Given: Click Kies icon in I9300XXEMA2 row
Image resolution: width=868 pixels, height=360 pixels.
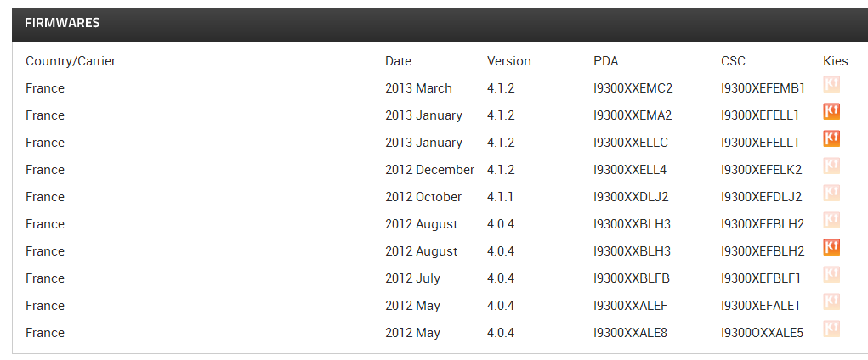Looking at the screenshot, I should click(831, 111).
